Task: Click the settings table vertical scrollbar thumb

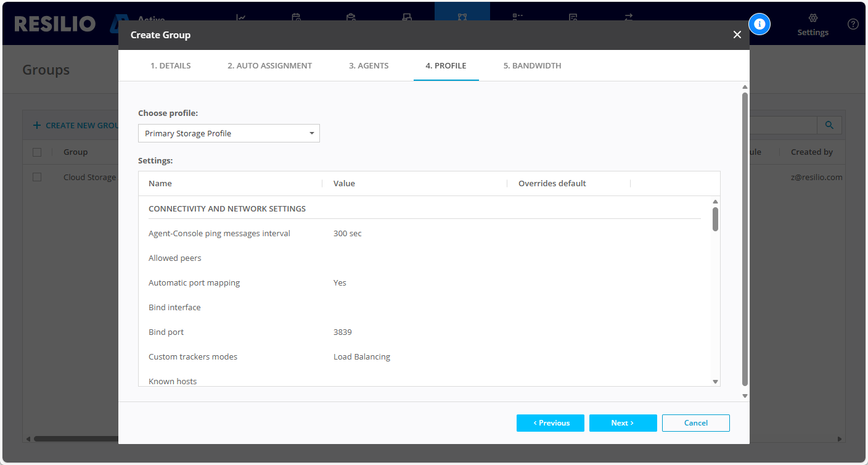Action: coord(715,219)
